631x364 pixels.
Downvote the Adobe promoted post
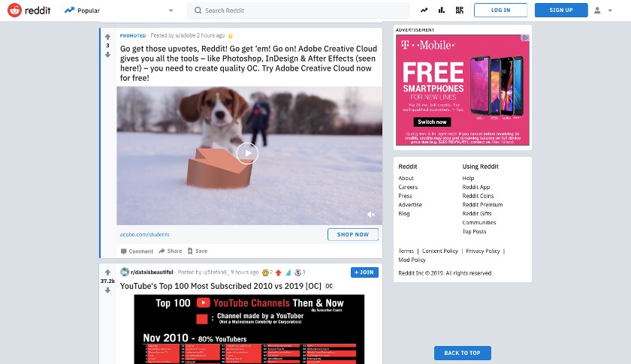[x=107, y=54]
